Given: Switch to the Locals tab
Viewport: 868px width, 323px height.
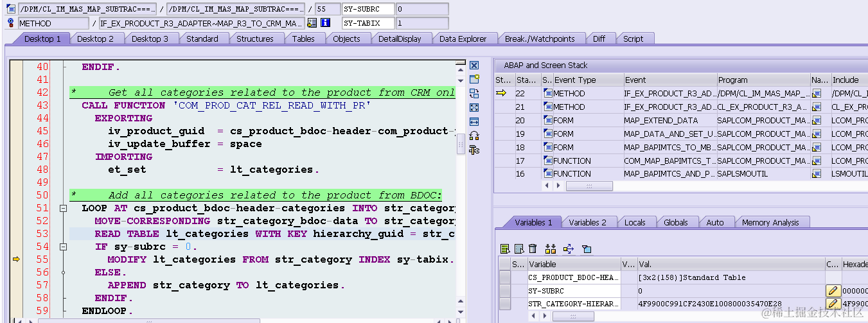Looking at the screenshot, I should [x=635, y=222].
